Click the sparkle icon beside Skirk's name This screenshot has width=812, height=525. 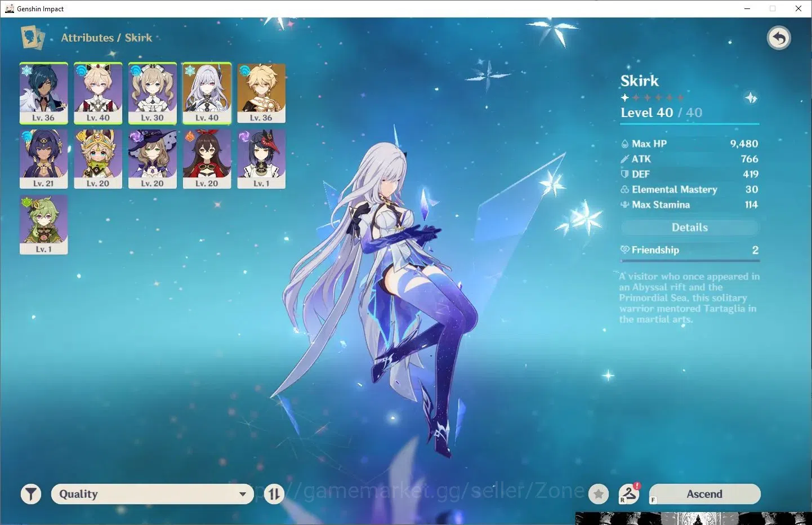pos(751,98)
